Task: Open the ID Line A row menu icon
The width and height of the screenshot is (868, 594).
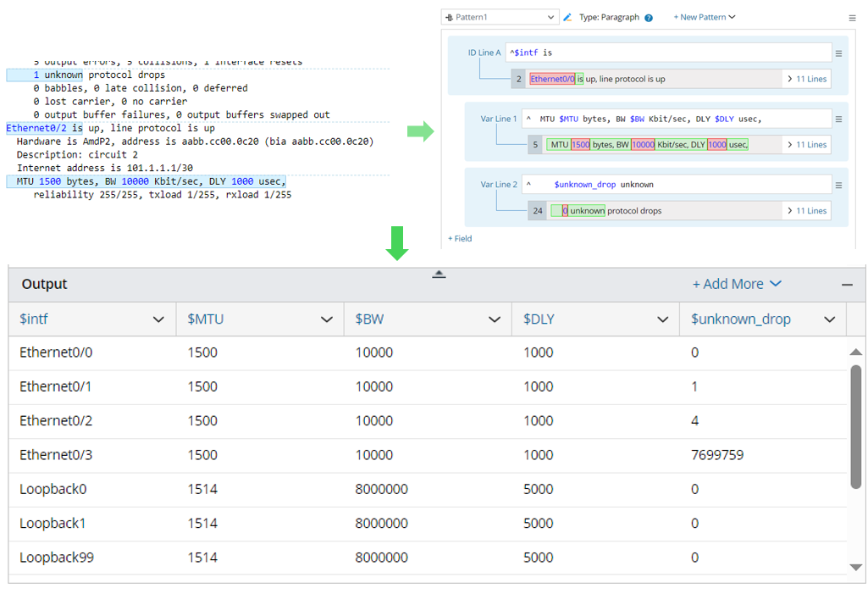Action: (x=838, y=53)
